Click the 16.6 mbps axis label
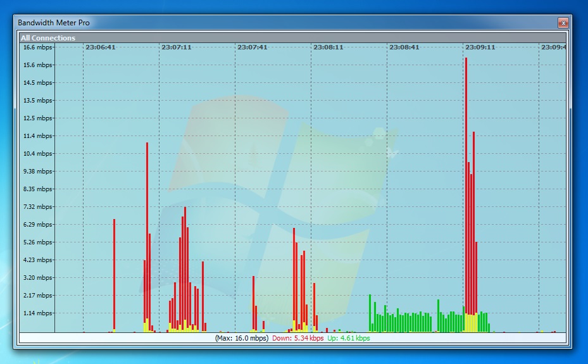 pyautogui.click(x=37, y=47)
